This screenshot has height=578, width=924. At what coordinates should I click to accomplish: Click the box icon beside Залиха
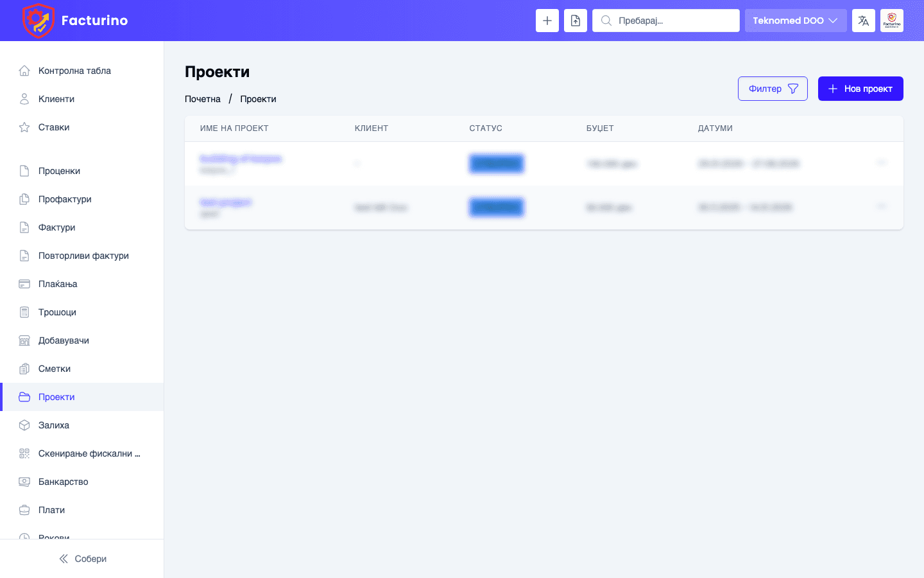tap(24, 425)
